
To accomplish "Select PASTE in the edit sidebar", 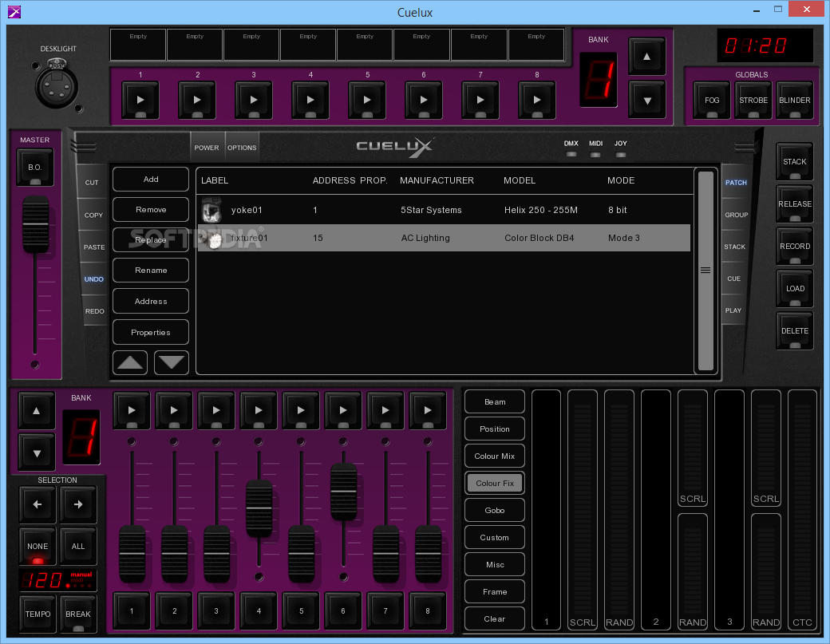I will [x=93, y=247].
